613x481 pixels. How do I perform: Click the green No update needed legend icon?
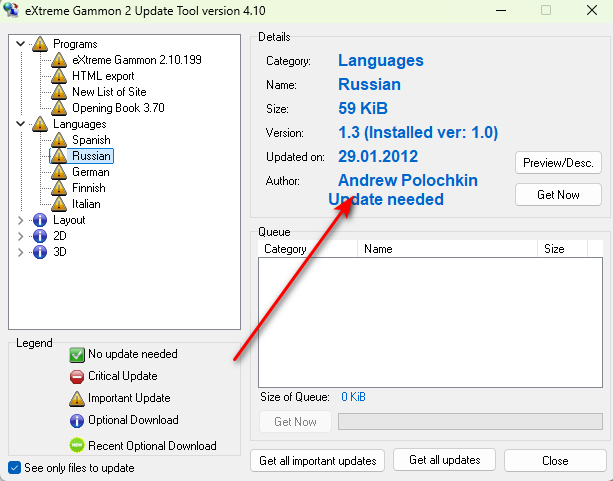tap(77, 355)
